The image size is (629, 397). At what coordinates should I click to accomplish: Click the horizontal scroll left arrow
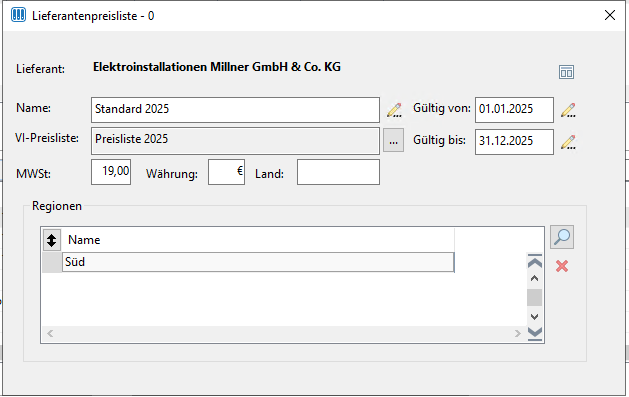pos(50,334)
